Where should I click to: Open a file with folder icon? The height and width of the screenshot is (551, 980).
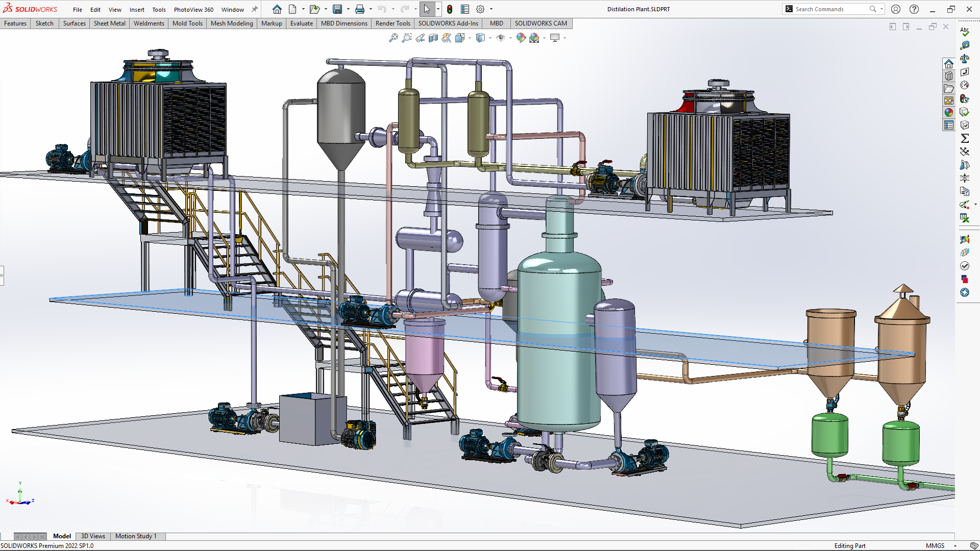pos(314,9)
